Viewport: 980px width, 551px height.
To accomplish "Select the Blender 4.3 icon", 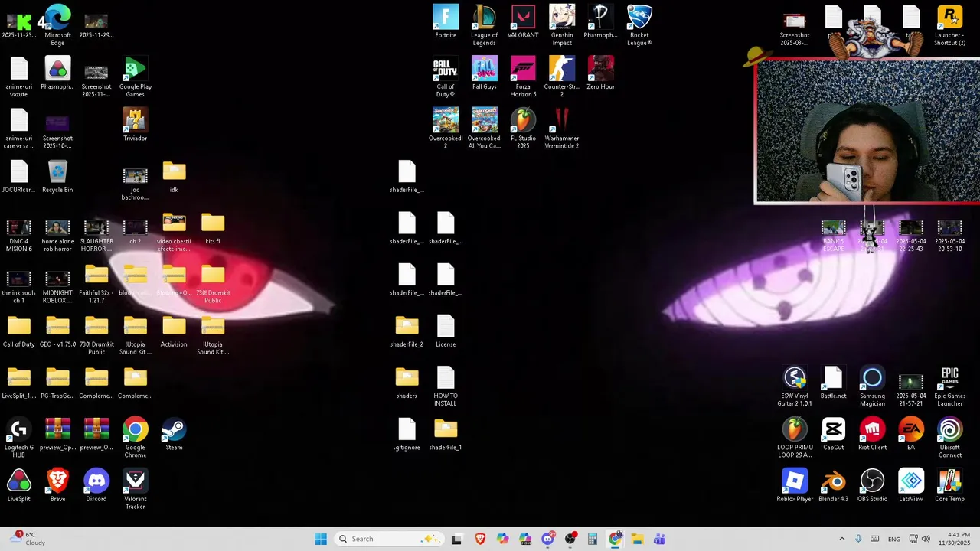I will pos(833,486).
